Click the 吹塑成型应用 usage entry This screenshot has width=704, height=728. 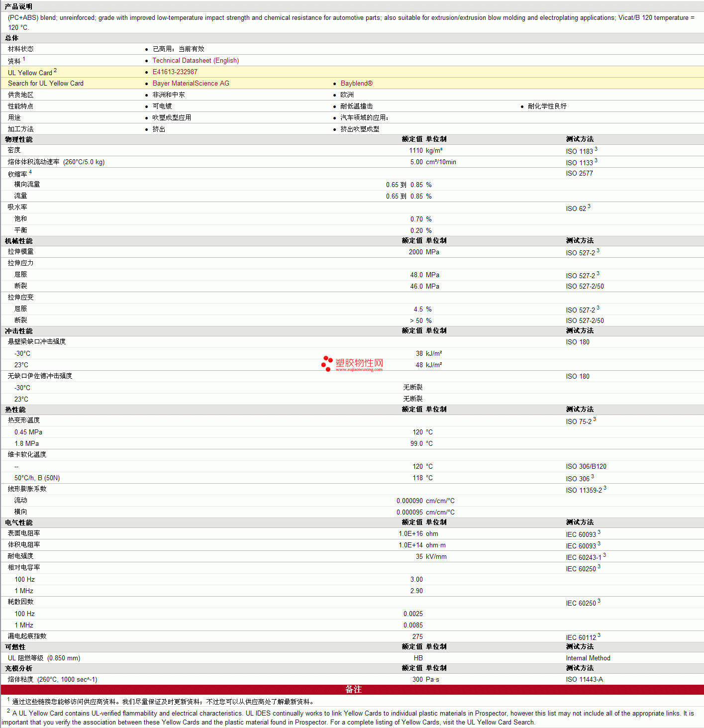tap(172, 117)
